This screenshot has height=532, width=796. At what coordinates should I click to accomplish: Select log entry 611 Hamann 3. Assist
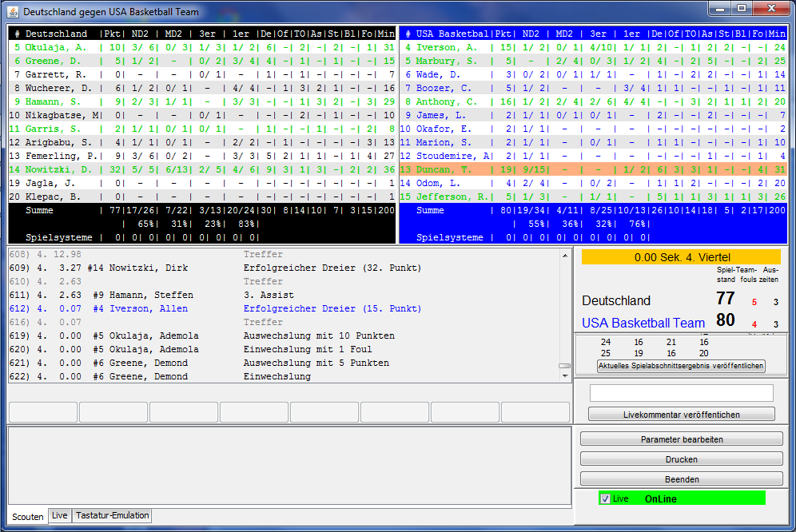click(x=285, y=295)
